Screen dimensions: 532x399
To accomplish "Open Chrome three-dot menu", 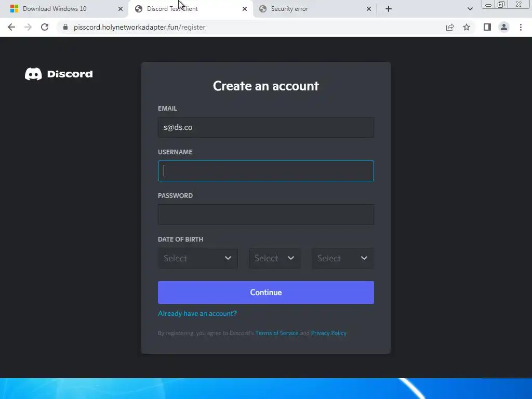I will [x=521, y=27].
